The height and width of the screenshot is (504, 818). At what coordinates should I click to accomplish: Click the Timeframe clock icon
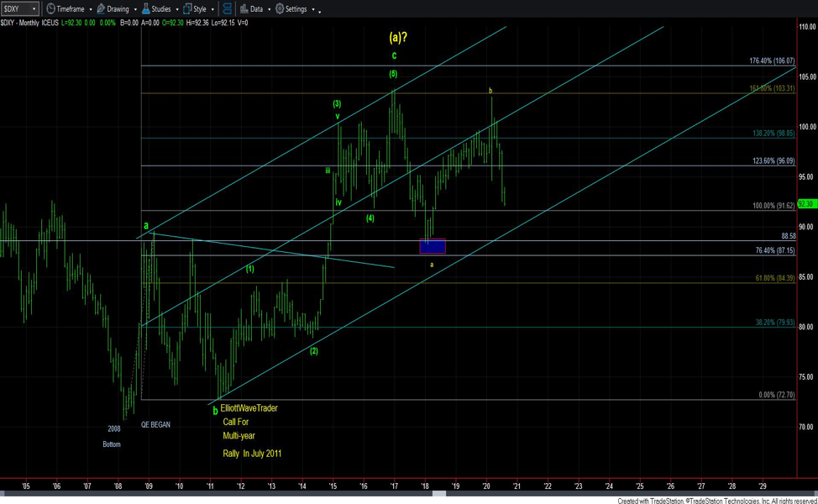pyautogui.click(x=50, y=8)
